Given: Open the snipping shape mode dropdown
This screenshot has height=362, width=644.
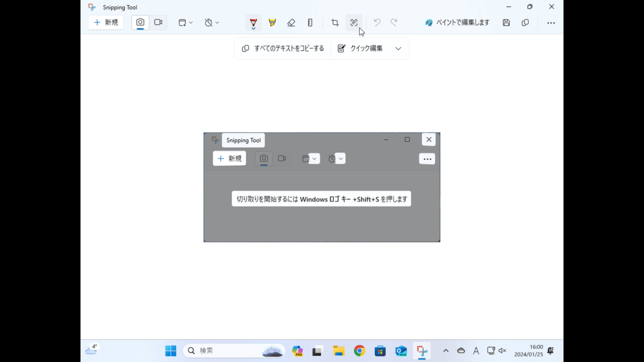Looking at the screenshot, I should click(x=186, y=23).
